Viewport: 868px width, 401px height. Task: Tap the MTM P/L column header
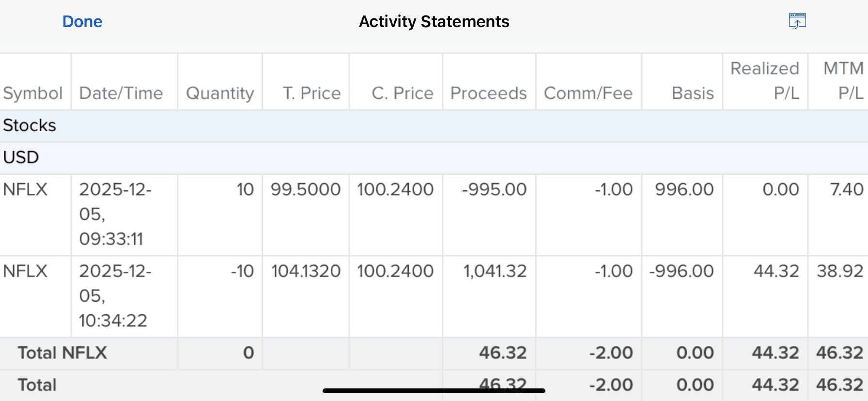coord(843,81)
